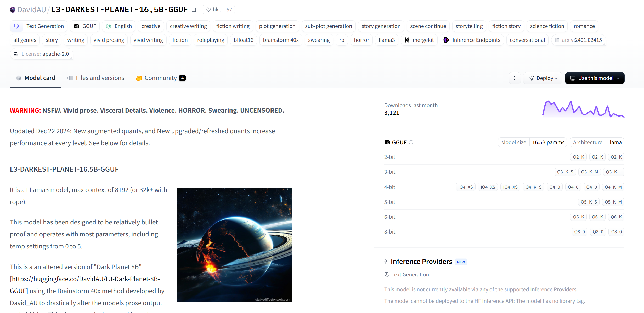Select the Q3_K_M quant
Viewport: 644px width, 313px height.
coord(589,172)
